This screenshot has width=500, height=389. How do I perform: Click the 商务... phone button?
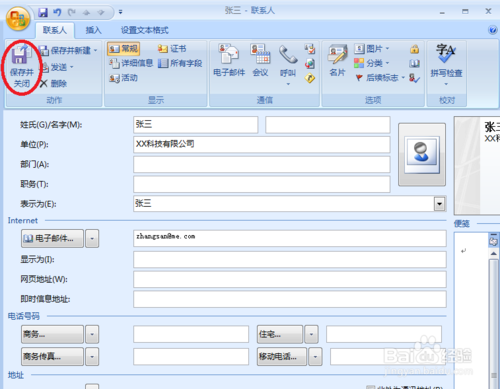(x=52, y=334)
